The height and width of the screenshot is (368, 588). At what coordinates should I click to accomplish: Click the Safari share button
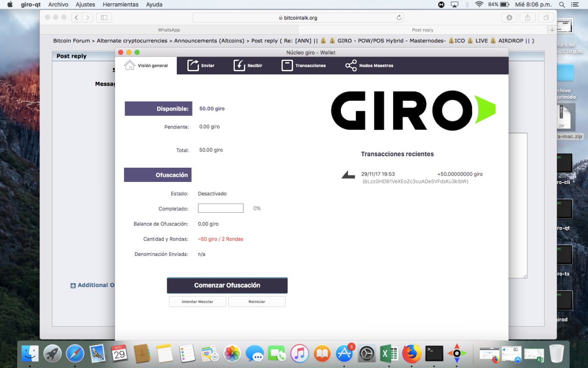(x=527, y=17)
